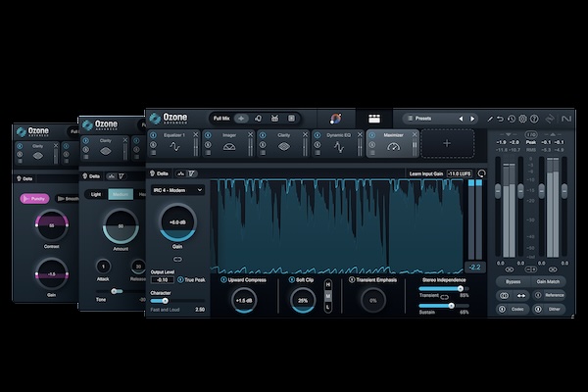Click the Imager module icon
Image resolution: width=588 pixels, height=392 pixels.
pos(229,147)
